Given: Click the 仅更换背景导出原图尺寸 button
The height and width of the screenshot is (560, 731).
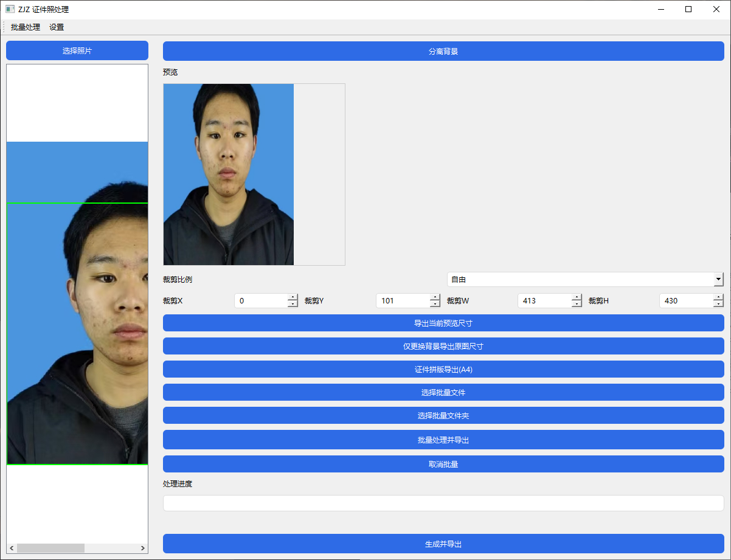Looking at the screenshot, I should (442, 345).
